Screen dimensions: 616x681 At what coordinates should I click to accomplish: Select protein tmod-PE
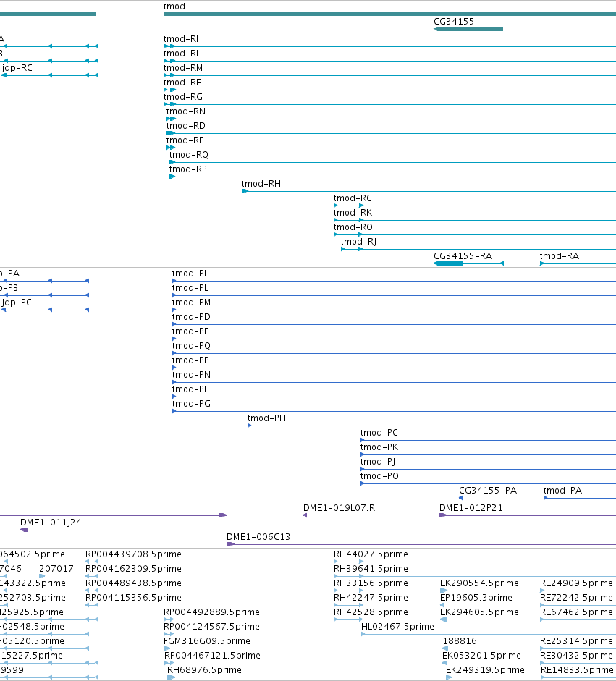pyautogui.click(x=190, y=389)
